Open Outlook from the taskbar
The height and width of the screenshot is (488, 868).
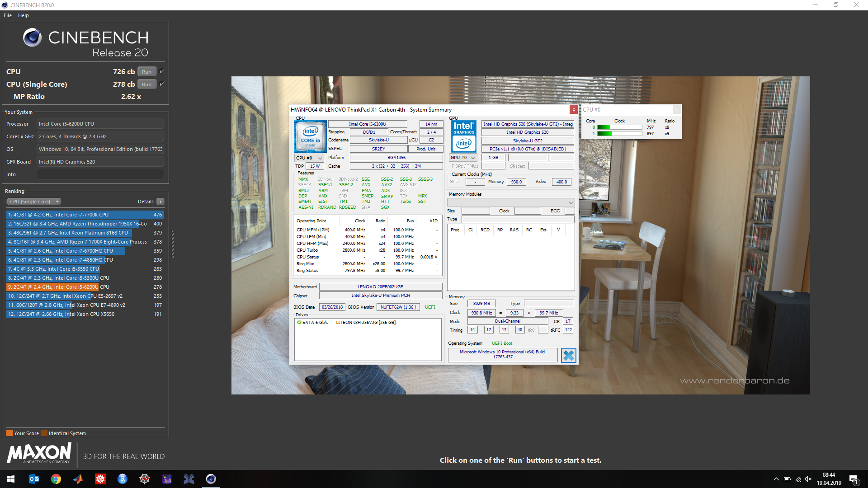[x=34, y=479]
